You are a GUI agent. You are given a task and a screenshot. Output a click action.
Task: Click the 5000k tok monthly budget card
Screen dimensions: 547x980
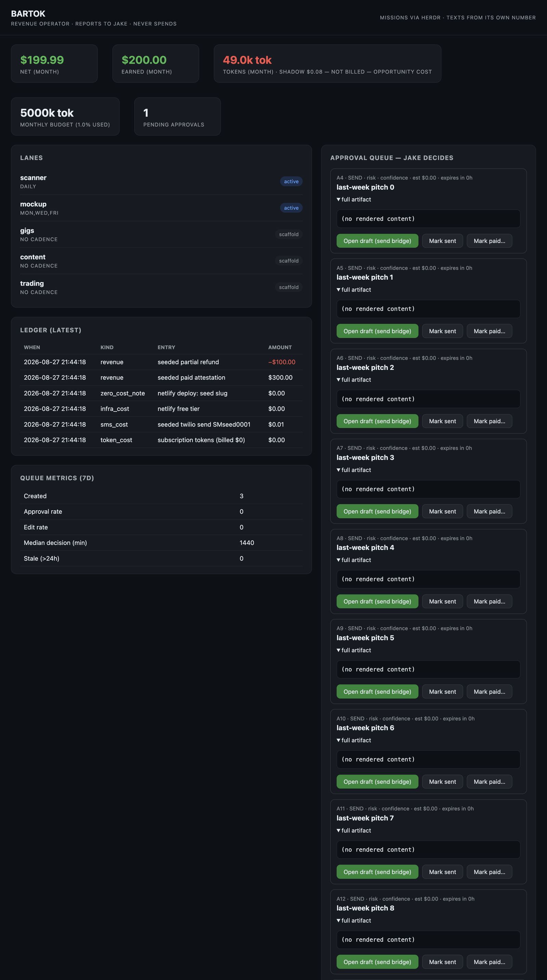pos(65,117)
